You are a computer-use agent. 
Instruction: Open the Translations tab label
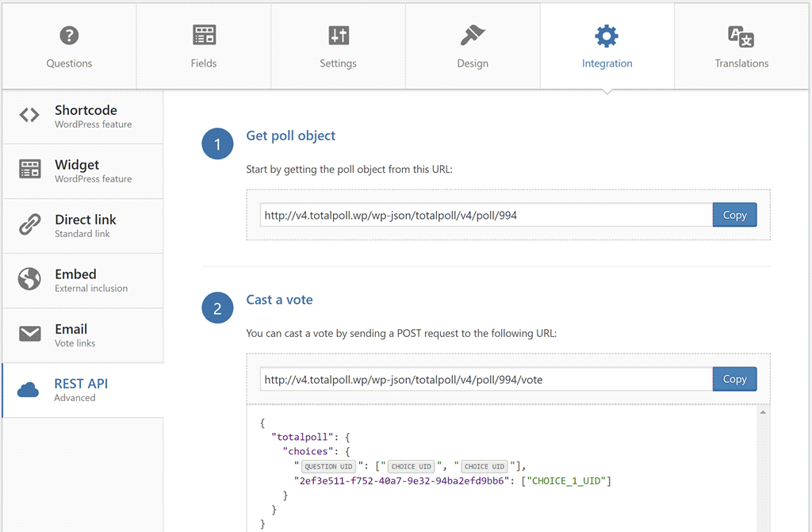(741, 63)
